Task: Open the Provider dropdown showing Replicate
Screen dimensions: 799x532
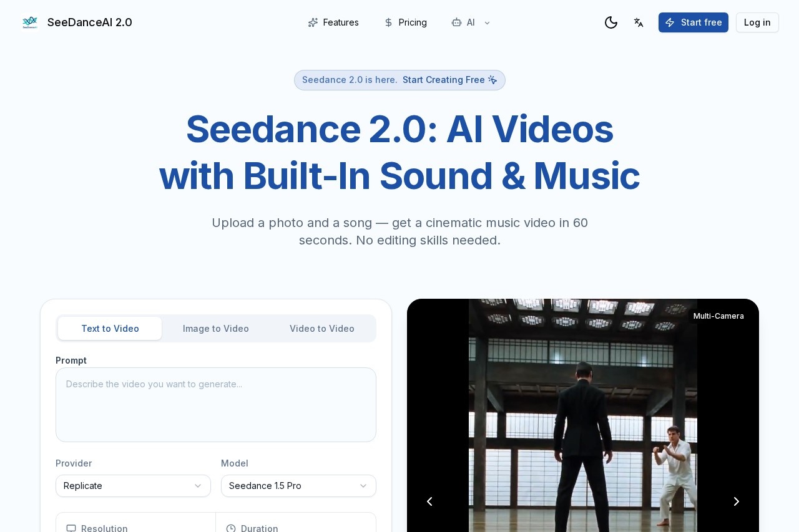Action: pyautogui.click(x=133, y=486)
